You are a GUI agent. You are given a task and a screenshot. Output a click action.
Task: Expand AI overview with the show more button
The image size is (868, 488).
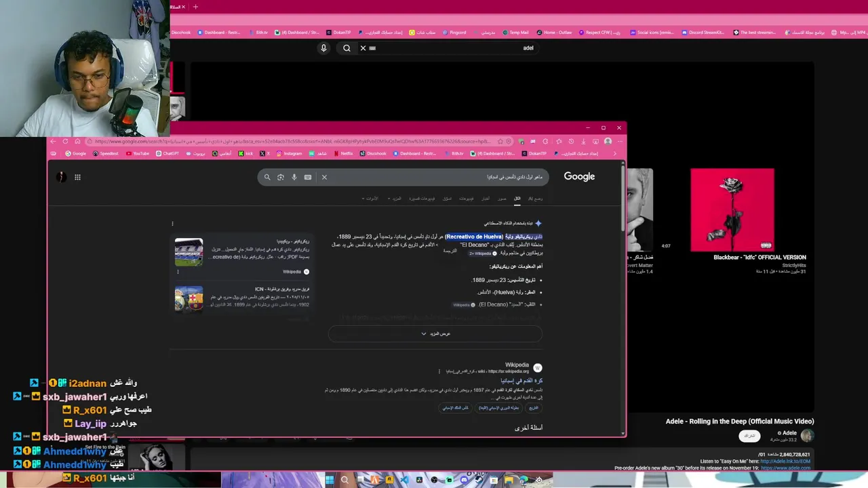point(435,333)
